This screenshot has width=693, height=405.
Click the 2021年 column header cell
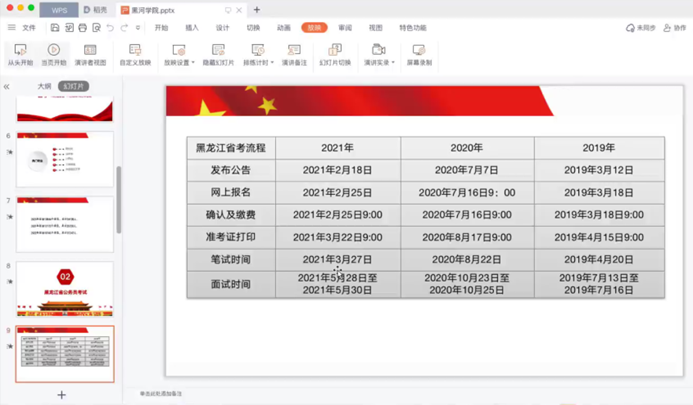coord(338,148)
